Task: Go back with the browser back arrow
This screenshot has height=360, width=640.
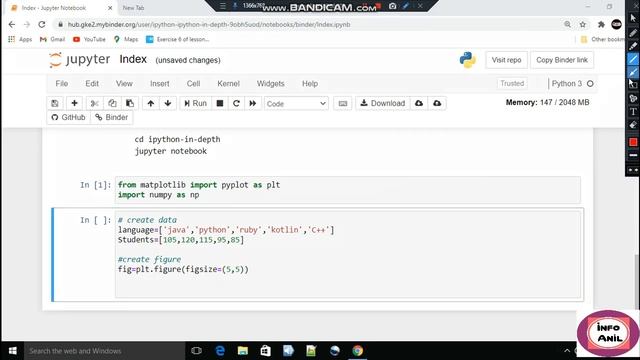Action: click(12, 24)
